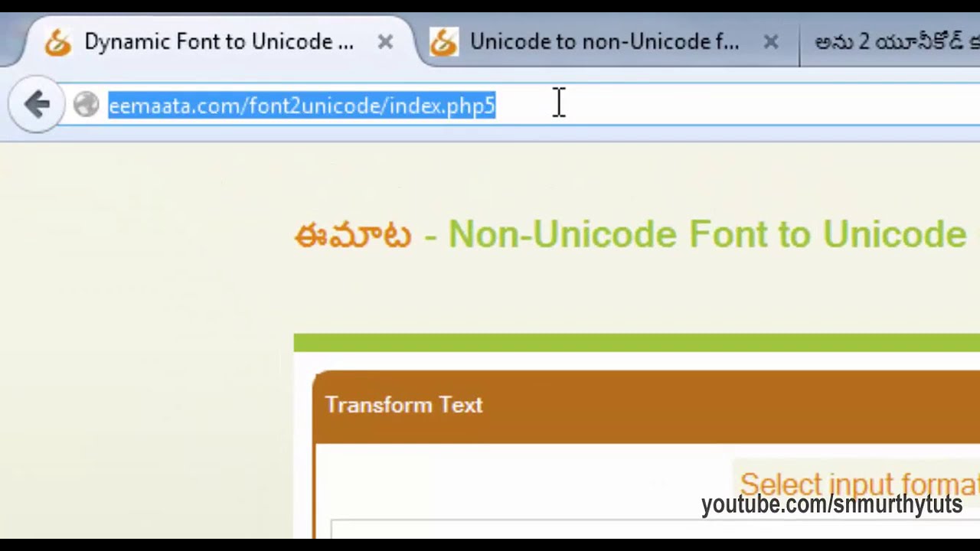Click the eemaata.com URL in address bar

coord(302,106)
